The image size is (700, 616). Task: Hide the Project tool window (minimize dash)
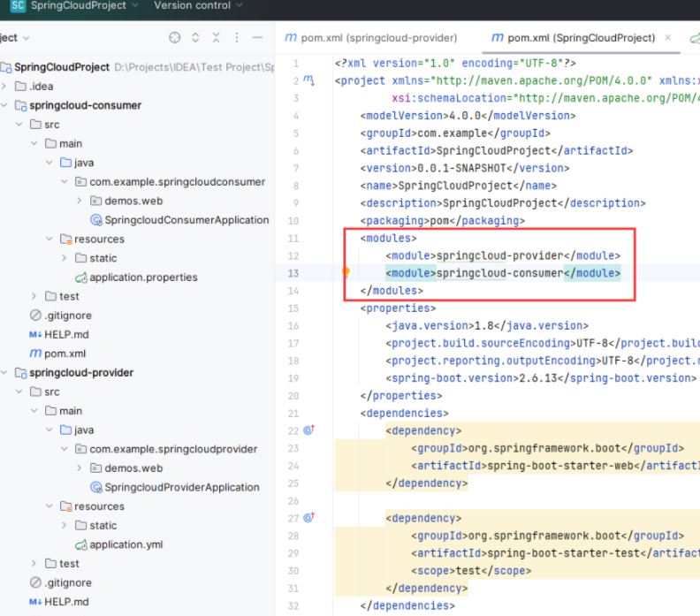pos(257,38)
